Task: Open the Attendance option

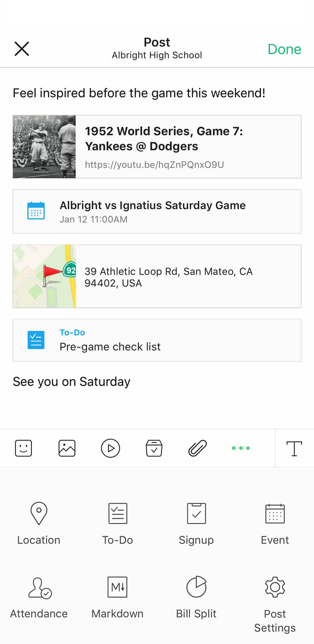Action: 39,597
